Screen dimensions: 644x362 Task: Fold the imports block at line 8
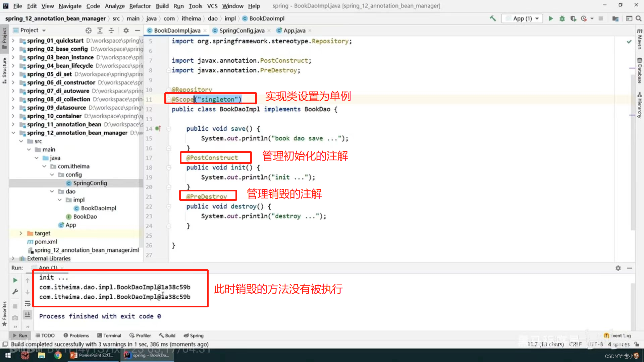point(169,70)
